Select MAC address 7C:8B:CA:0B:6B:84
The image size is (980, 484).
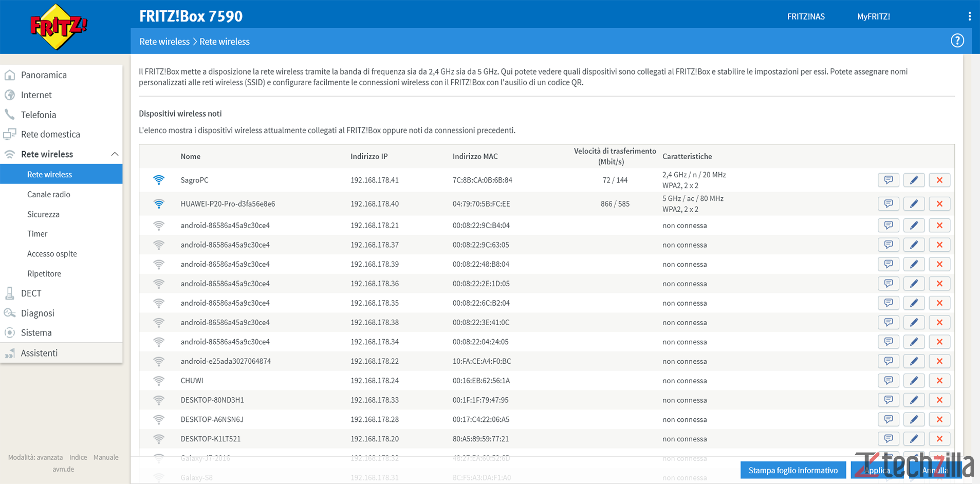(482, 180)
